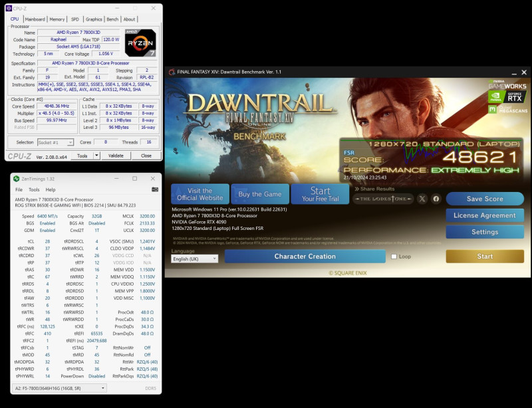This screenshot has width=532, height=408.
Task: Share results on Facebook
Action: tap(436, 199)
